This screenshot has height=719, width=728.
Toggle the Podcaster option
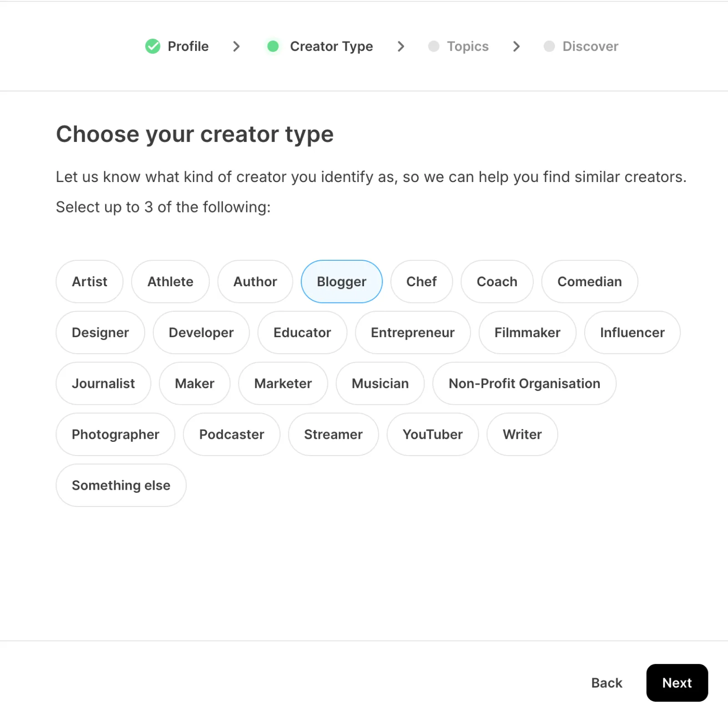point(232,435)
